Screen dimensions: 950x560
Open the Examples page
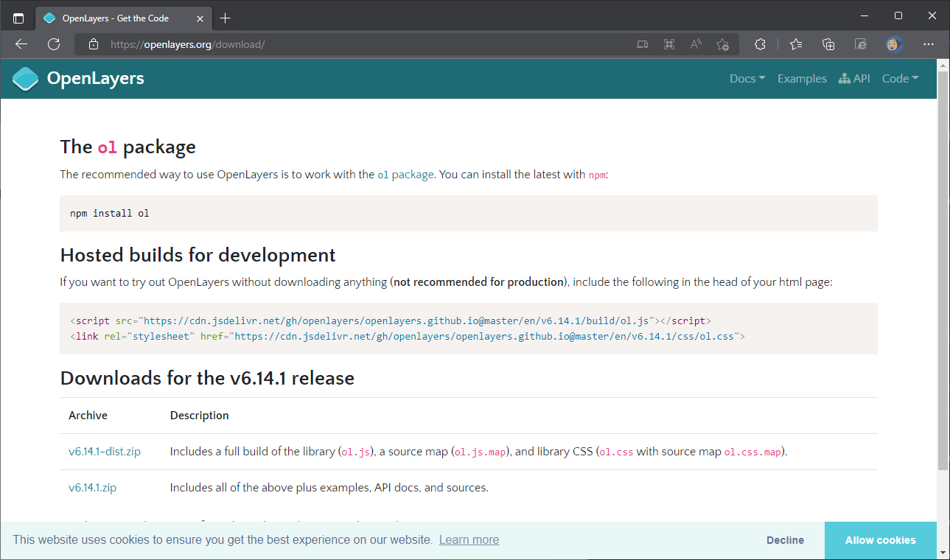point(802,79)
